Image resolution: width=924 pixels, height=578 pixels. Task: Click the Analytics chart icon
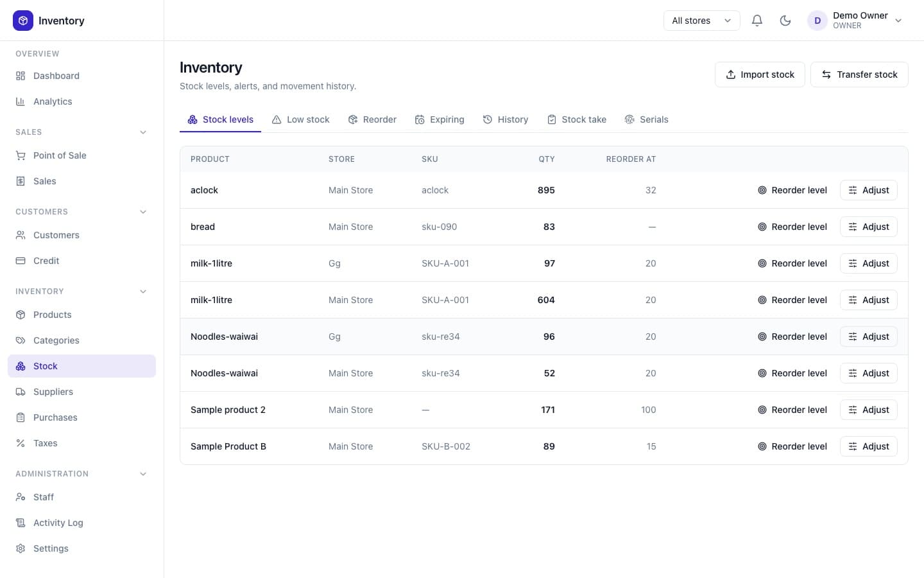[21, 101]
